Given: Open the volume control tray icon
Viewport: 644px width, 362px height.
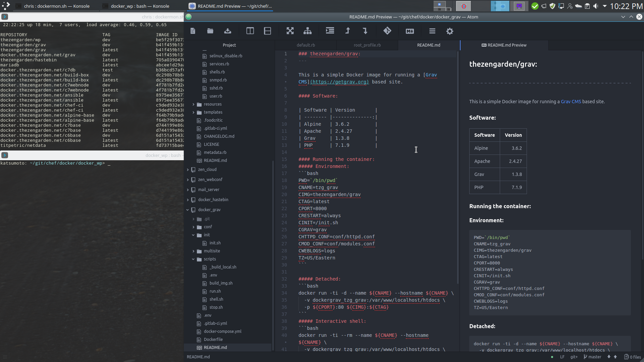Looking at the screenshot, I should (596, 6).
